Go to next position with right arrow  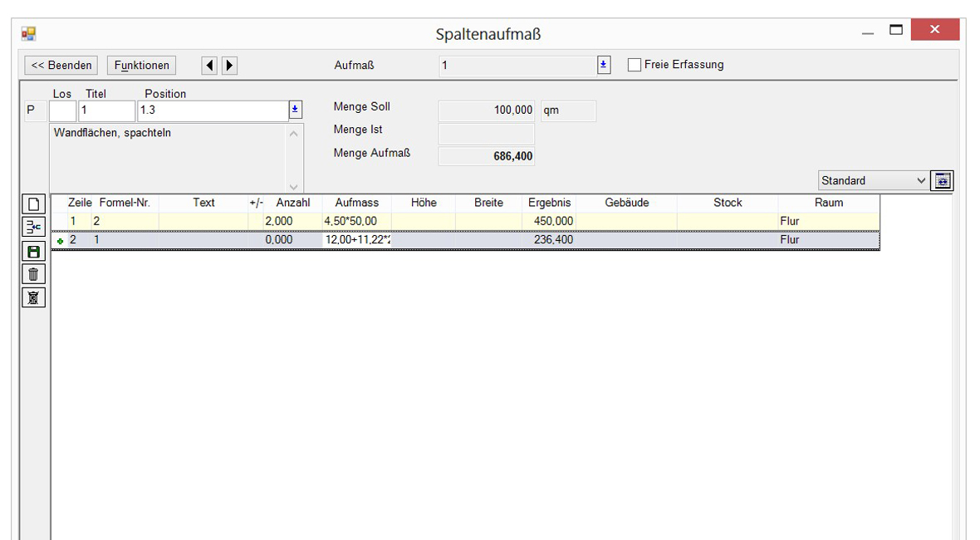click(229, 65)
